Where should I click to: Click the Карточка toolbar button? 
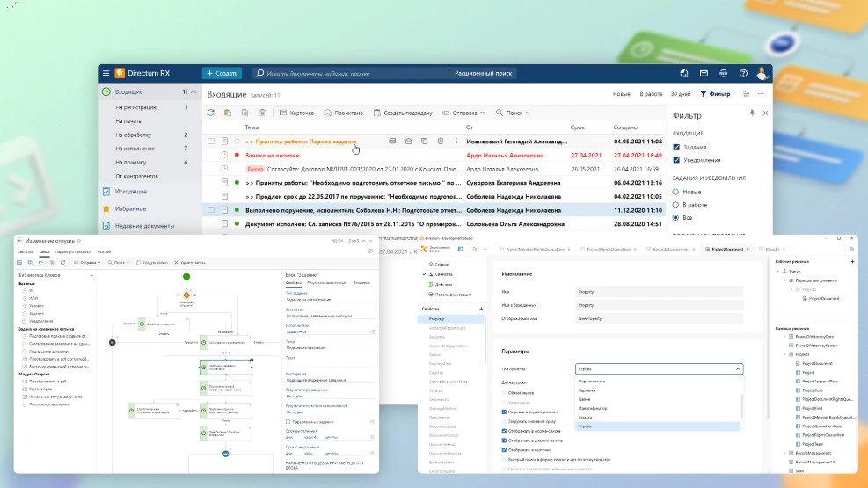coord(296,113)
